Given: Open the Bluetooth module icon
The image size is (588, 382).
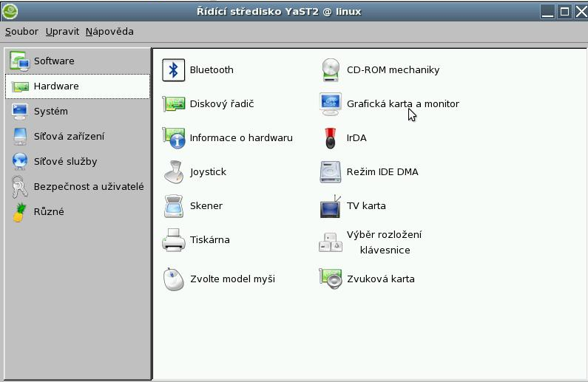Looking at the screenshot, I should 173,70.
